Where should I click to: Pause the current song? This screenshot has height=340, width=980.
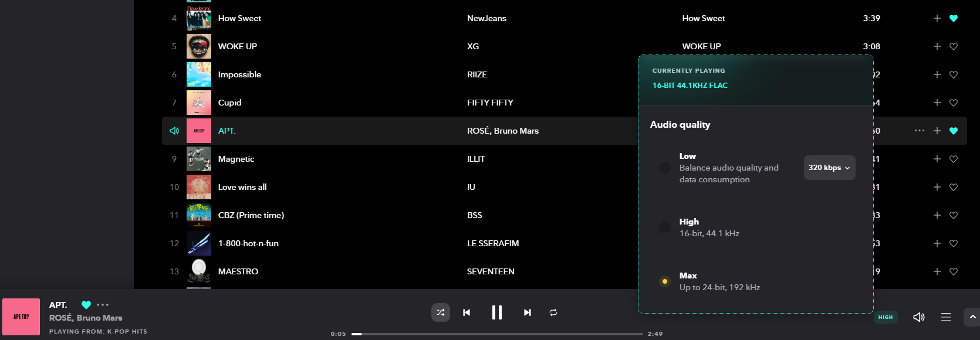(x=497, y=312)
